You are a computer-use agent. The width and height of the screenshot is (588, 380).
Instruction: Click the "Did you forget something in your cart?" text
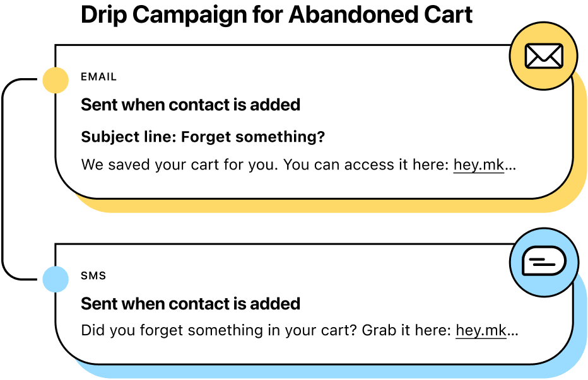(x=219, y=330)
